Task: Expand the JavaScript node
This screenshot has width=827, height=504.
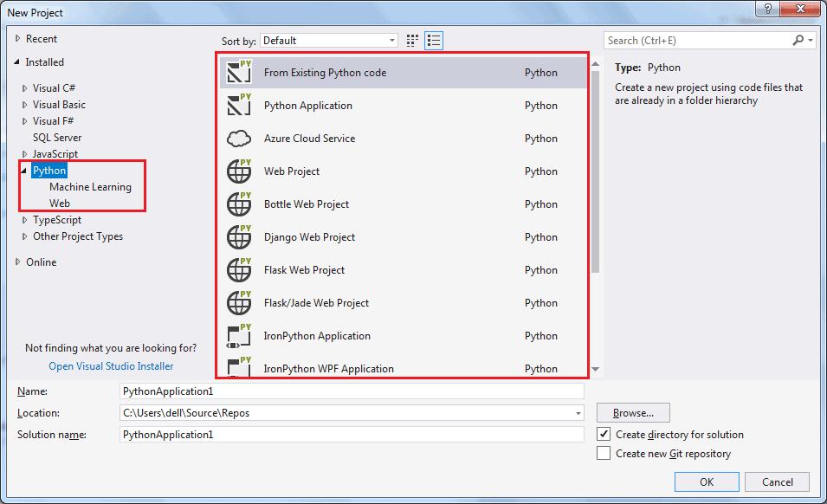Action: (24, 154)
